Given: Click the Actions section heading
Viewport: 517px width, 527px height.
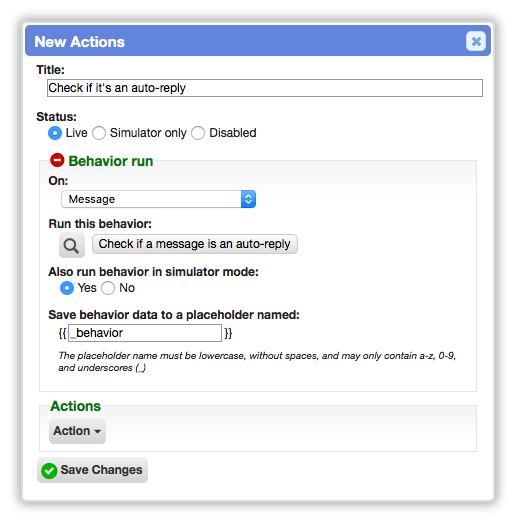Looking at the screenshot, I should [75, 406].
